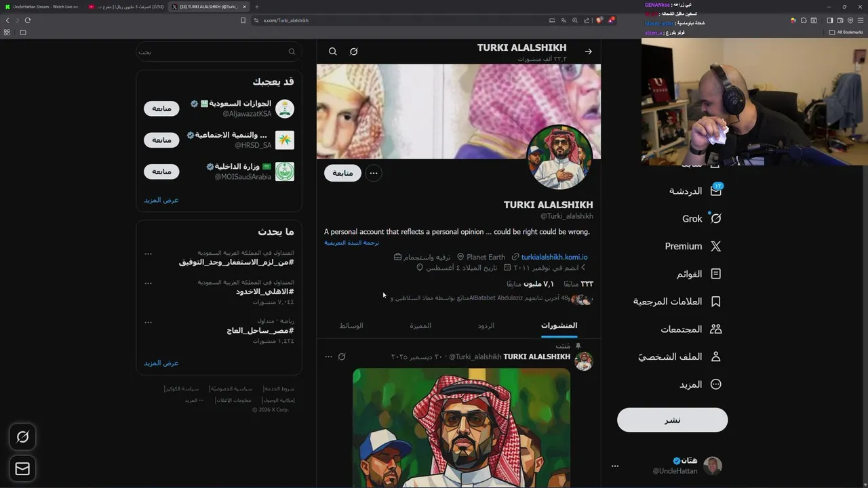Screen dimensions: 868x488
Task: Click the Brave shields icon in address bar
Action: point(599,20)
